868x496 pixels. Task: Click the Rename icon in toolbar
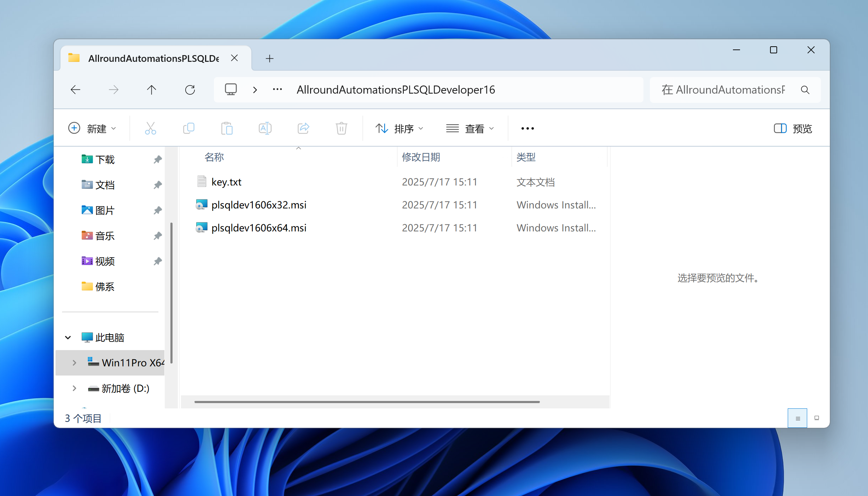265,128
